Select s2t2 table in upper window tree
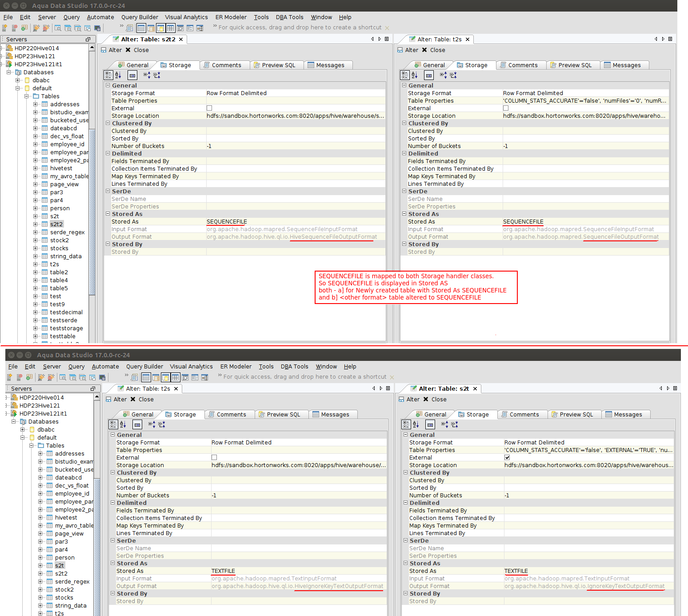 (x=56, y=224)
